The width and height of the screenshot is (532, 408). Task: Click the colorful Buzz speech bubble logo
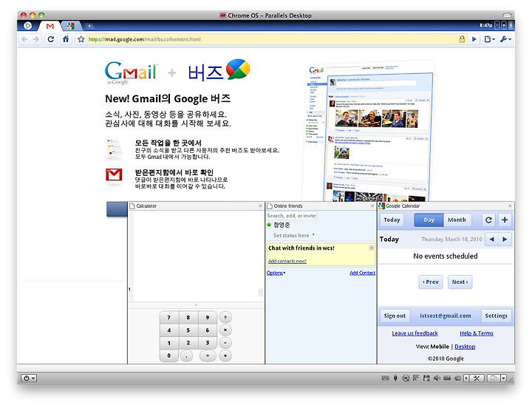pos(238,69)
